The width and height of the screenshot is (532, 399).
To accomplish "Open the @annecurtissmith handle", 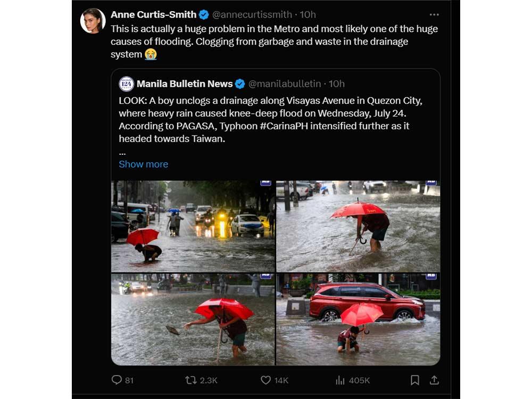I will click(x=253, y=14).
